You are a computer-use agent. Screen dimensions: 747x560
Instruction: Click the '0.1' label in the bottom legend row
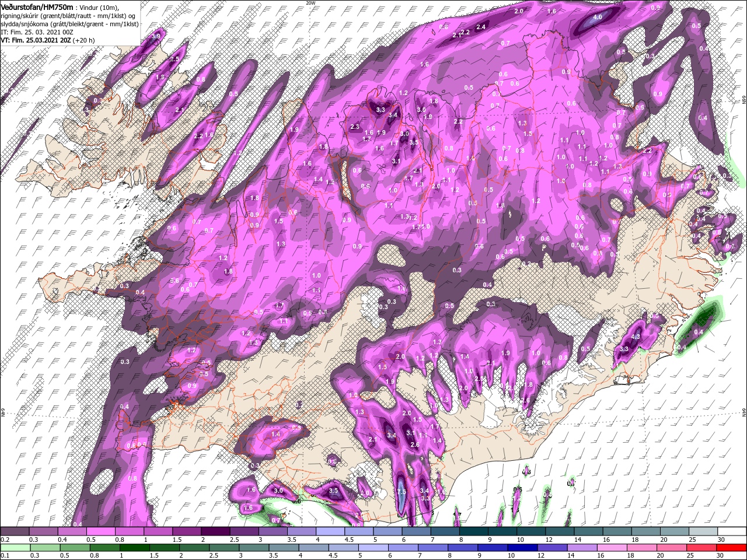point(5,555)
